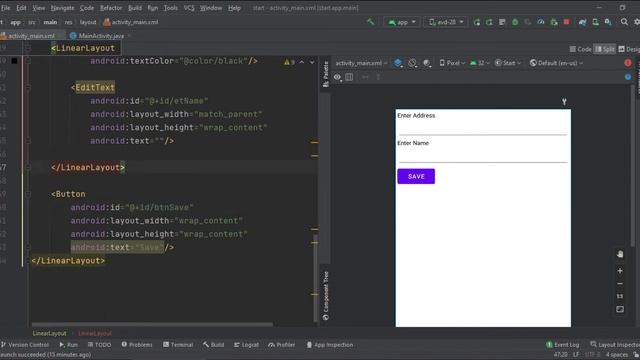Open the Event Log tool window
Viewport: 640px width, 360px height.
tap(562, 345)
